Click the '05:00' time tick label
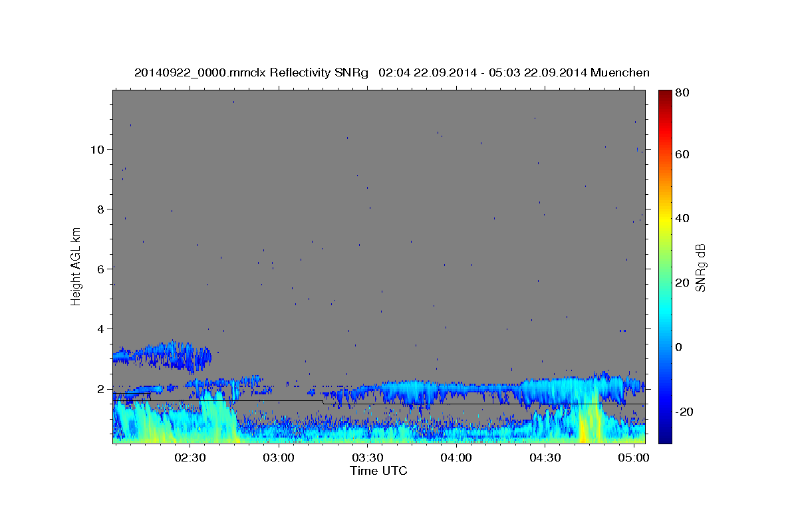 click(x=634, y=458)
